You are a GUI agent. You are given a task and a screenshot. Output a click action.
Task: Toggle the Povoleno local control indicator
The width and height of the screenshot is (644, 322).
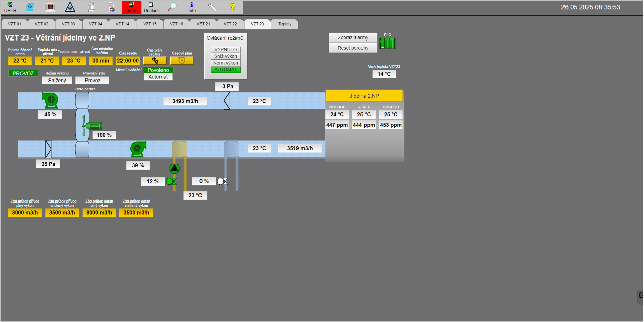tap(158, 70)
